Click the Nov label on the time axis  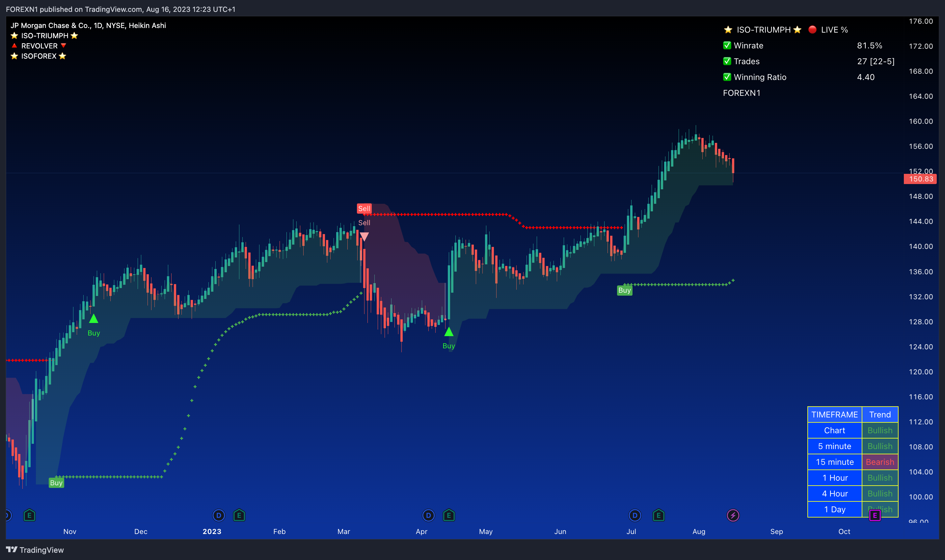[70, 531]
